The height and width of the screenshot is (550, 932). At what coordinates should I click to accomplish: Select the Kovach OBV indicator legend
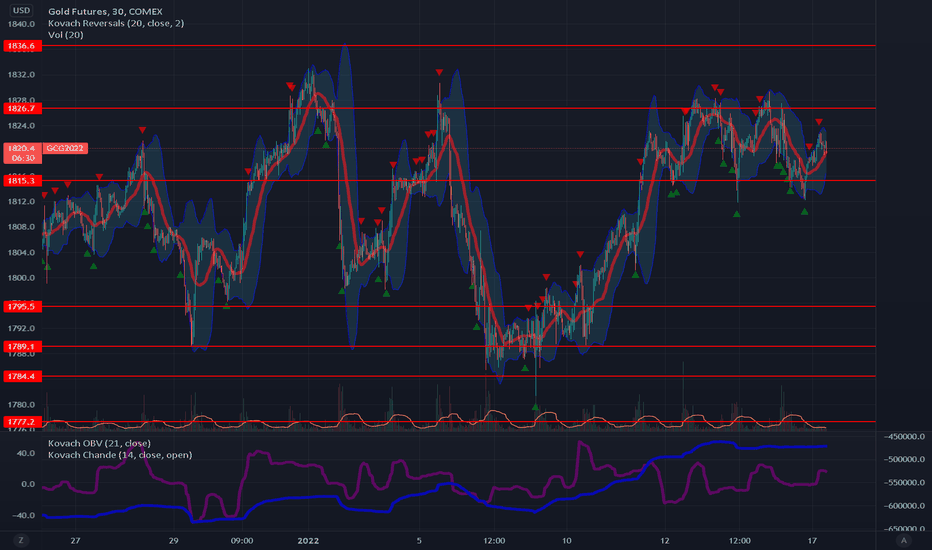coord(99,444)
